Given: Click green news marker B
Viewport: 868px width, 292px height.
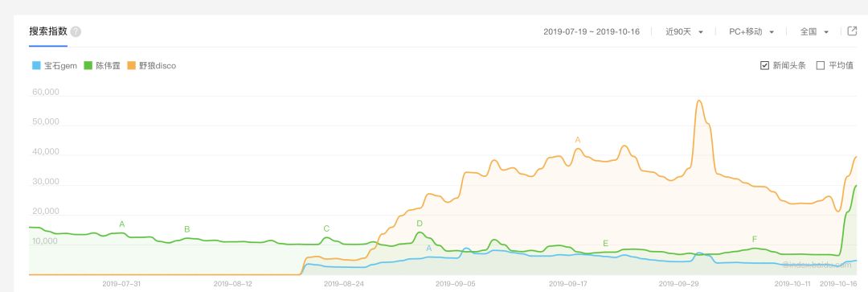Looking at the screenshot, I should point(187,229).
